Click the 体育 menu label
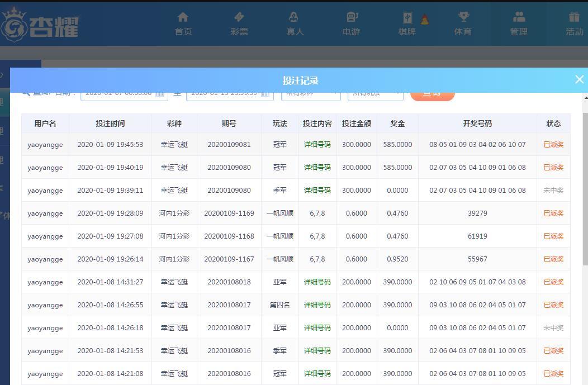588x385 pixels. pyautogui.click(x=463, y=31)
